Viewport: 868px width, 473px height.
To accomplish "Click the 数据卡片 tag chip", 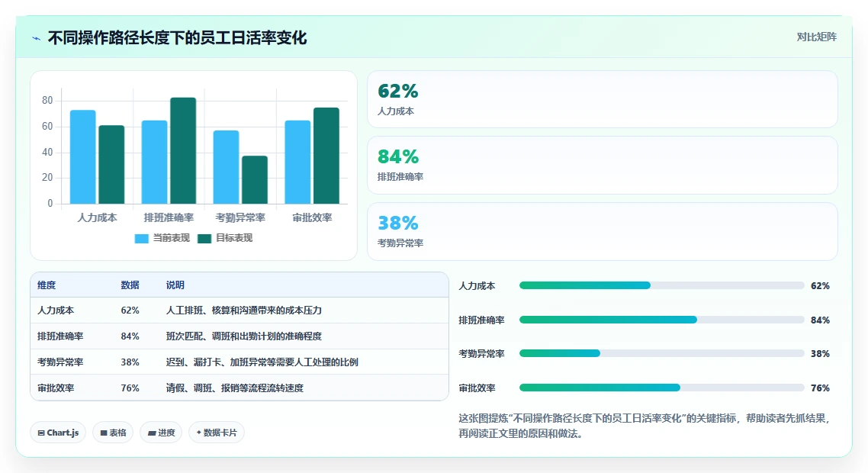I will (x=217, y=433).
